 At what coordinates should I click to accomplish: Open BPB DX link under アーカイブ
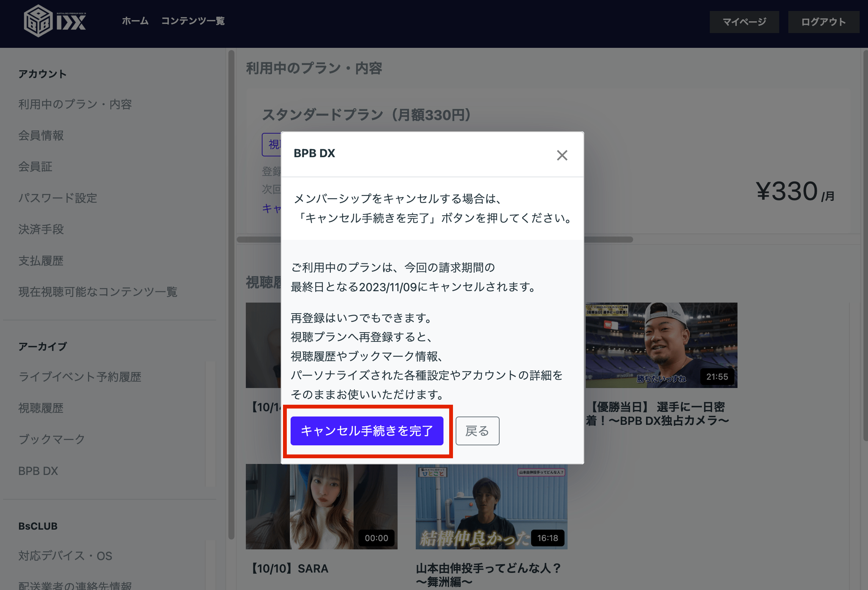[38, 471]
